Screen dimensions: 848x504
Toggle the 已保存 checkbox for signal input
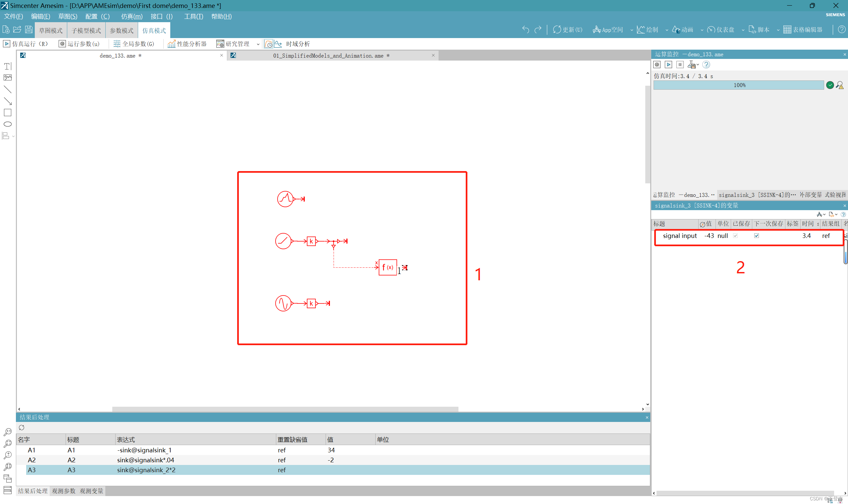(x=735, y=236)
